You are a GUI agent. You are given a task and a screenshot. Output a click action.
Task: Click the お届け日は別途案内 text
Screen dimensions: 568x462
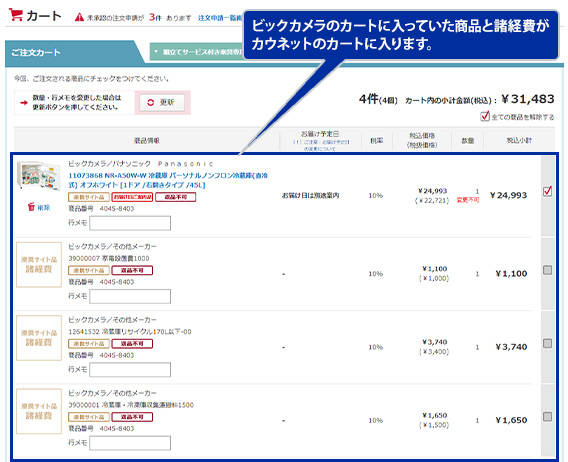pos(310,195)
